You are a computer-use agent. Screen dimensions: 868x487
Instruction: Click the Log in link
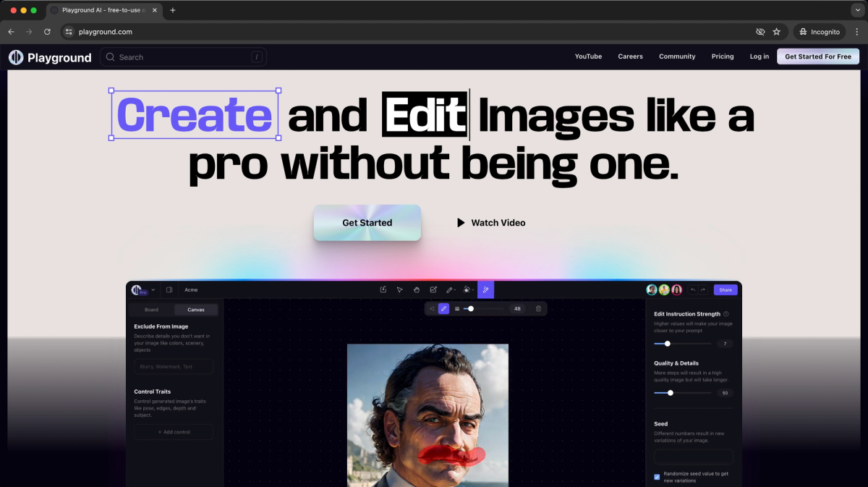[x=759, y=56]
